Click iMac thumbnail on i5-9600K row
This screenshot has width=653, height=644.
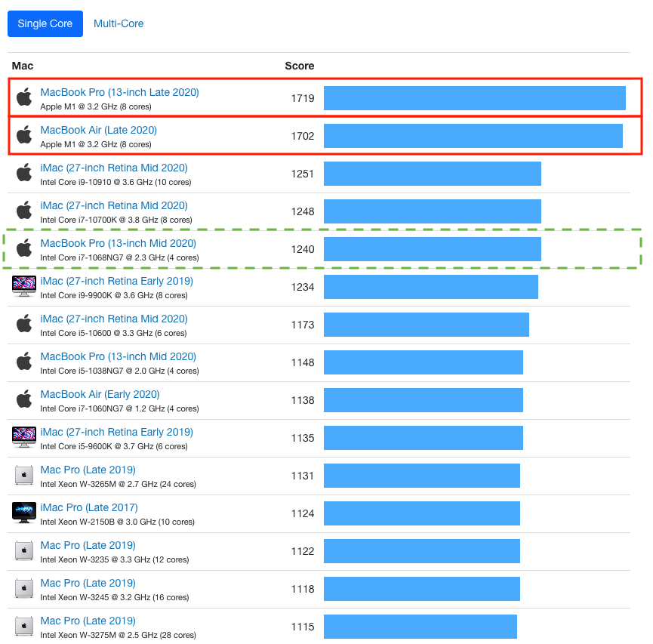pos(24,437)
